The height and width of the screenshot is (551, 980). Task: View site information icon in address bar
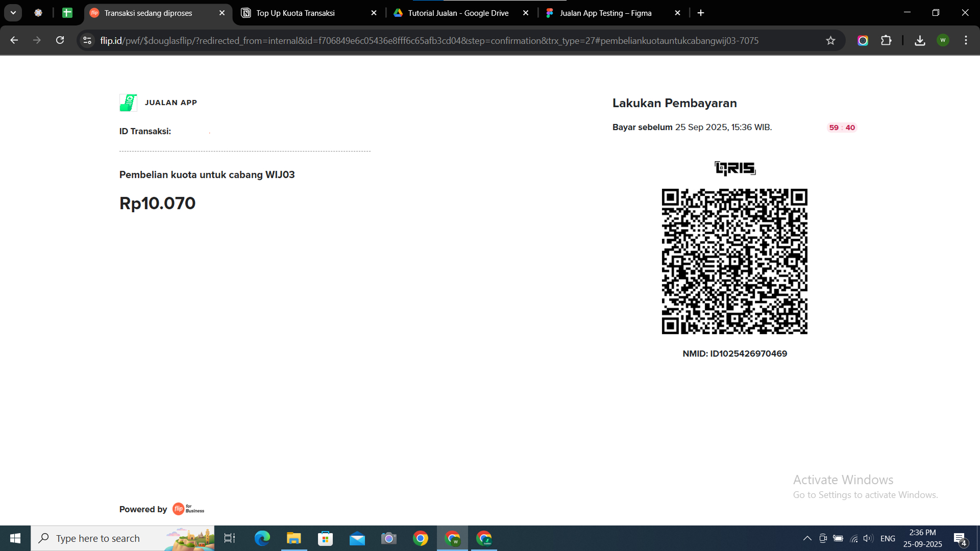tap(87, 40)
